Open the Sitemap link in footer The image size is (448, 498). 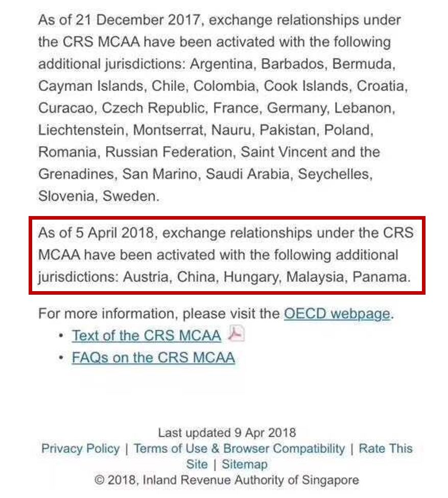pos(244,464)
